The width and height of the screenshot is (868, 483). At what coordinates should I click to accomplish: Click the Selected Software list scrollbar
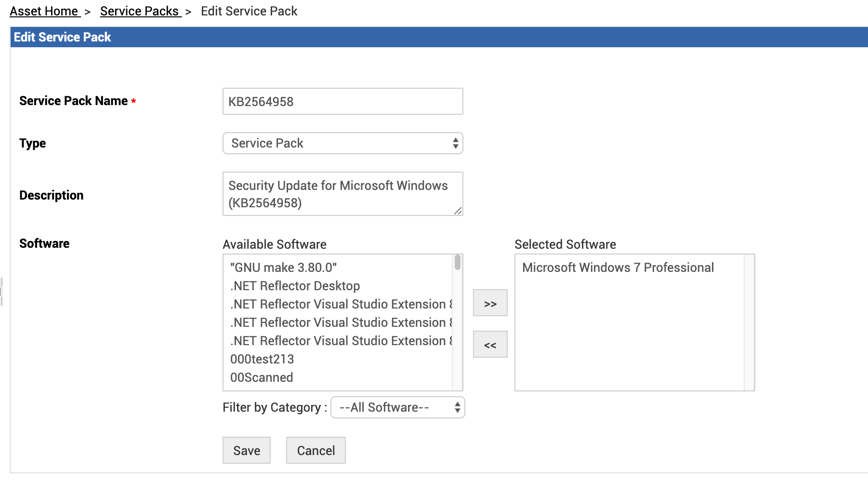(x=749, y=322)
